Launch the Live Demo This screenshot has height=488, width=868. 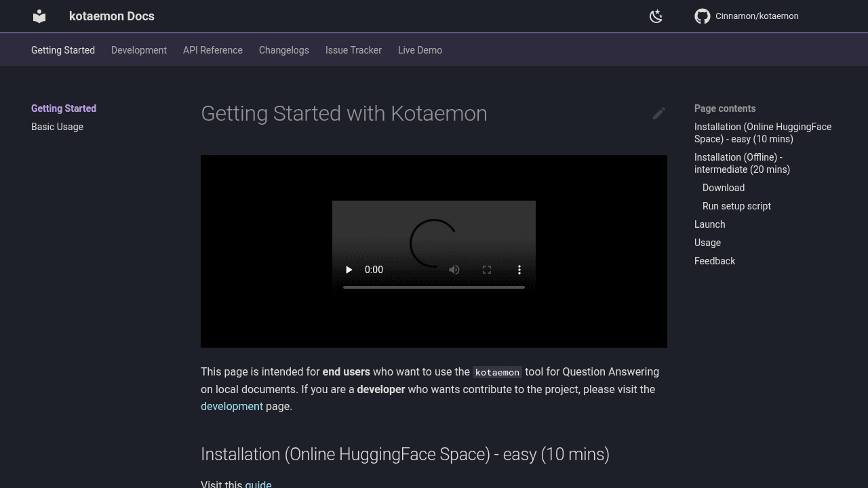[420, 49]
